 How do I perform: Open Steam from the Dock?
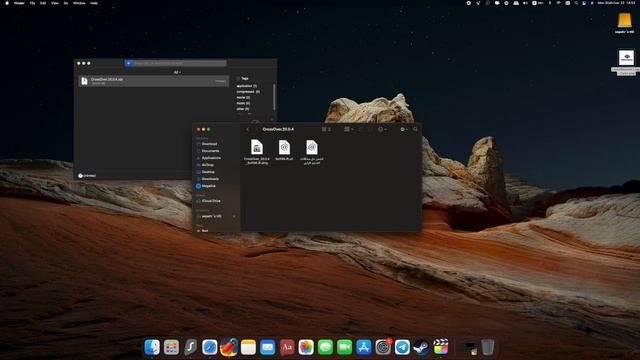tap(421, 347)
